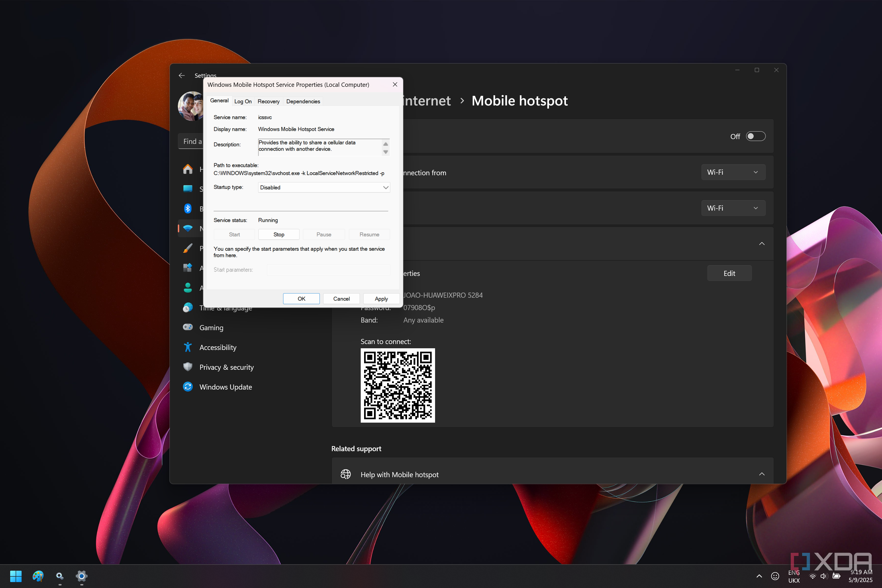Select the Personalization paintbrush icon
Image resolution: width=882 pixels, height=588 pixels.
[188, 248]
